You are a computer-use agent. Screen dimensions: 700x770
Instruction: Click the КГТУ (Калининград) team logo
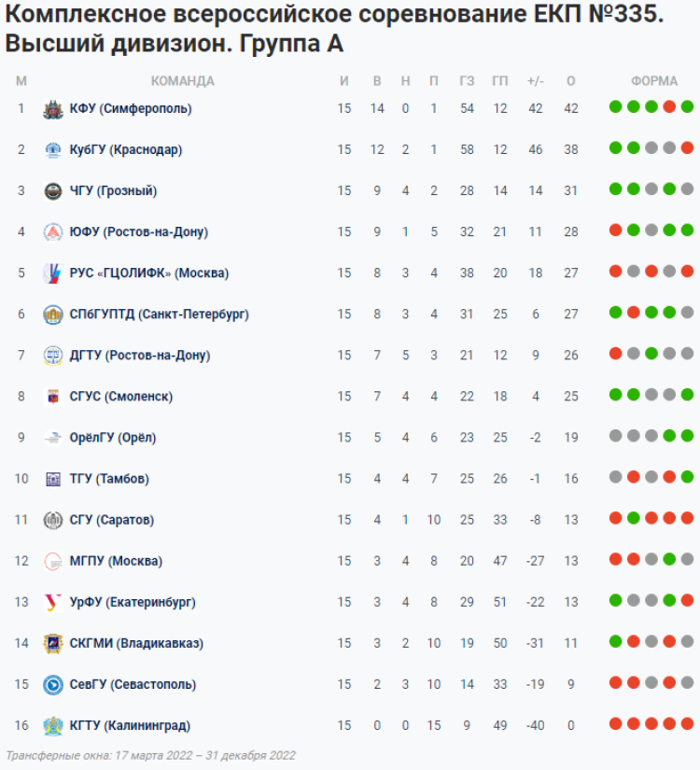tap(52, 725)
